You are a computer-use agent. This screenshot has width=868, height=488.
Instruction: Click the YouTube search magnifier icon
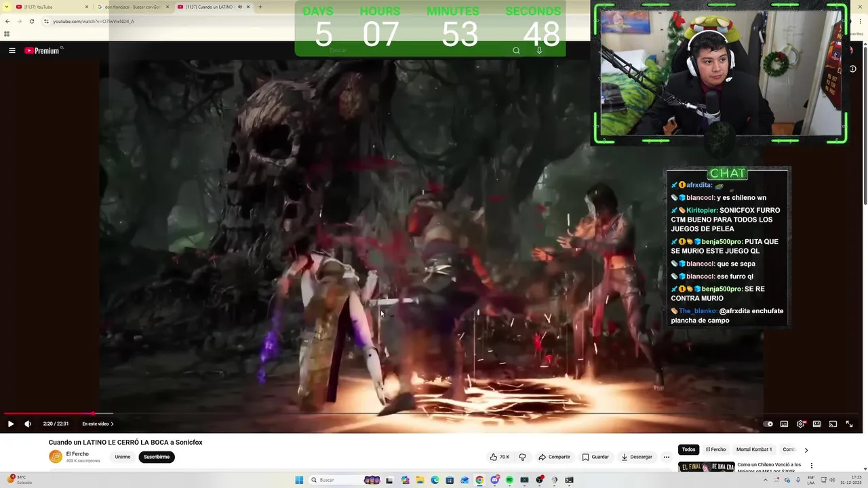point(516,50)
